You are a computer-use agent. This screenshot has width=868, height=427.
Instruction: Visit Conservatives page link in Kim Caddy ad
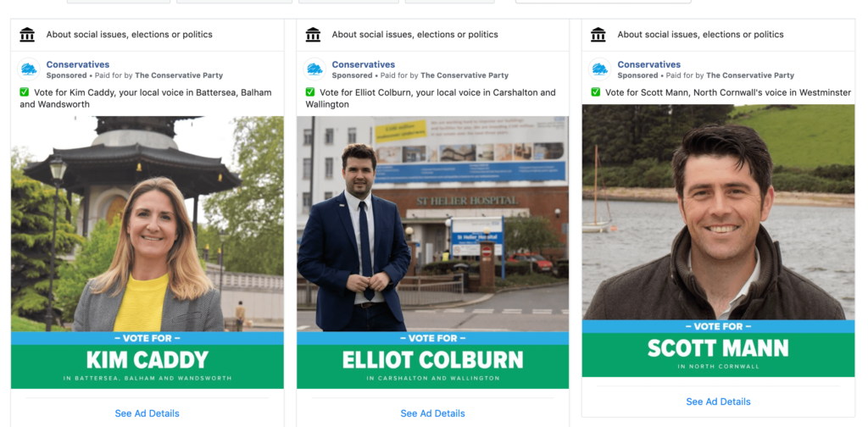78,64
